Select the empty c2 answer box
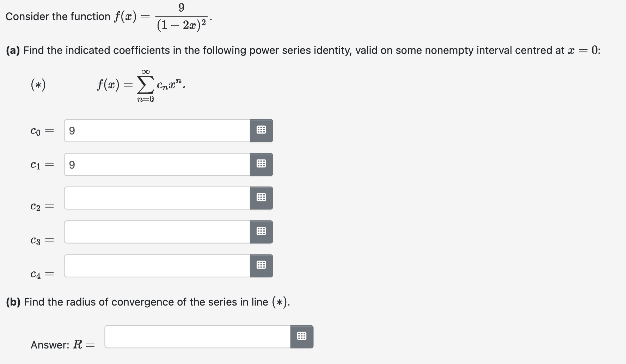Screen dimensions: 626x364 pos(155,198)
